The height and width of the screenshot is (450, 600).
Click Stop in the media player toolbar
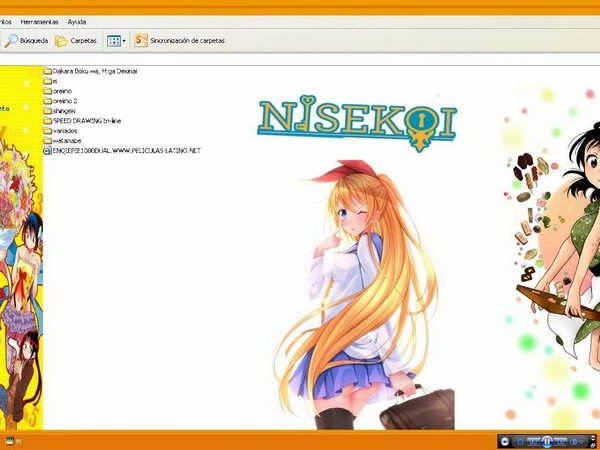pos(520,442)
